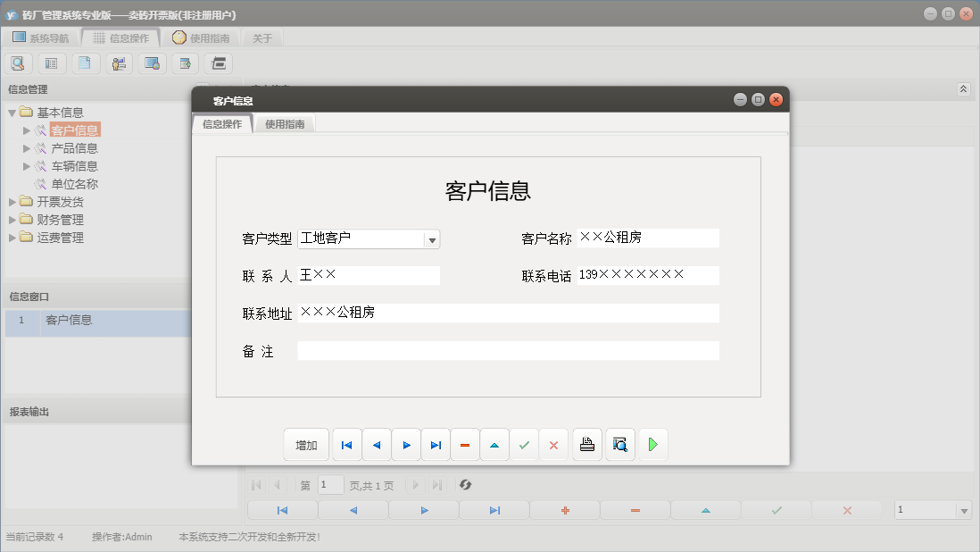Image resolution: width=980 pixels, height=552 pixels.
Task: Open the 客户类型 dropdown showing 工地客户
Action: pos(432,238)
